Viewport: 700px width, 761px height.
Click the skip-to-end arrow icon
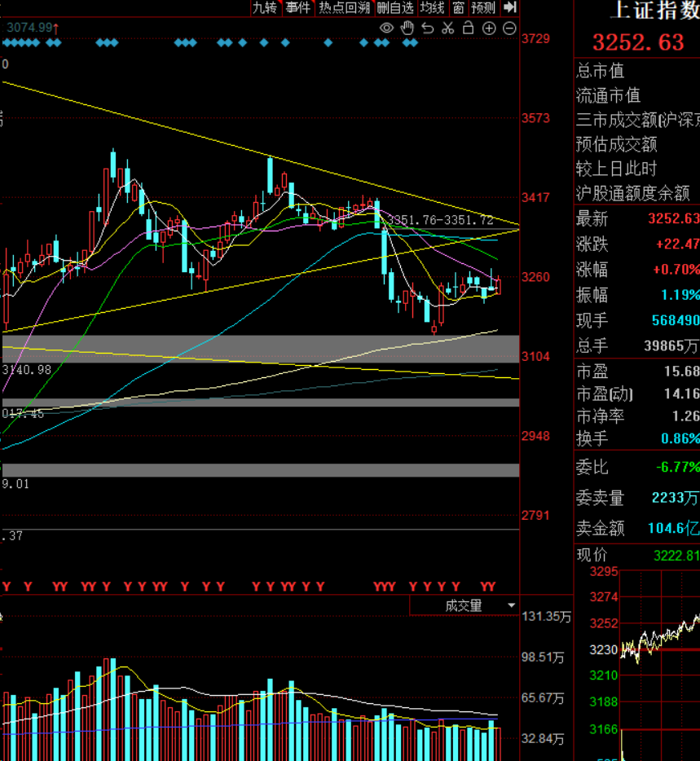pos(509,7)
